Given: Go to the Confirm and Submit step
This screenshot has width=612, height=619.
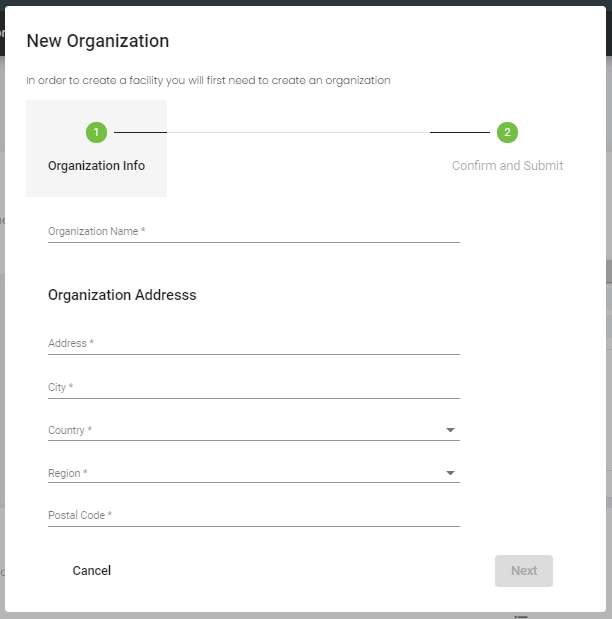Looking at the screenshot, I should pos(507,166).
